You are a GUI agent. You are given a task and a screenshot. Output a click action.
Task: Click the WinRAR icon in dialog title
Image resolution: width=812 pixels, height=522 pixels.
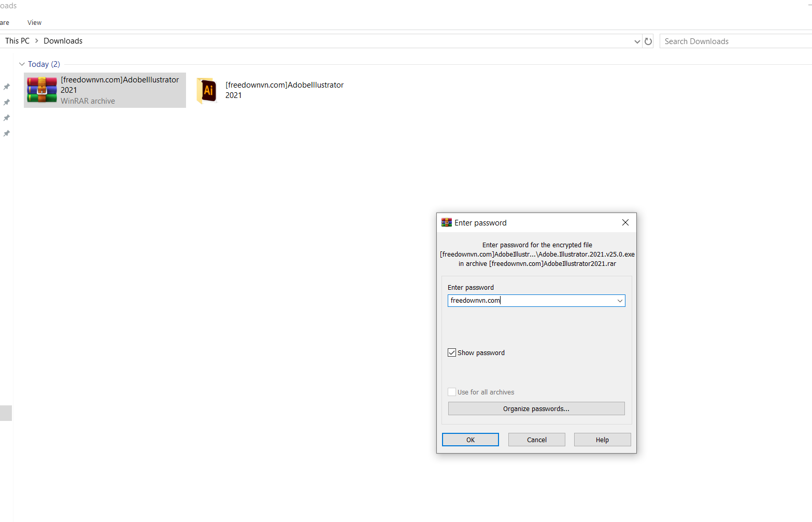click(446, 222)
